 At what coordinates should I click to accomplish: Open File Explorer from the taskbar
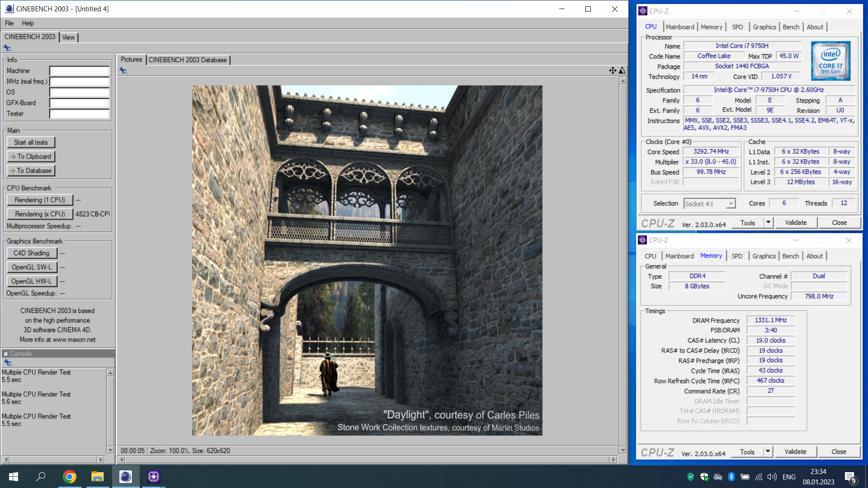click(x=98, y=477)
